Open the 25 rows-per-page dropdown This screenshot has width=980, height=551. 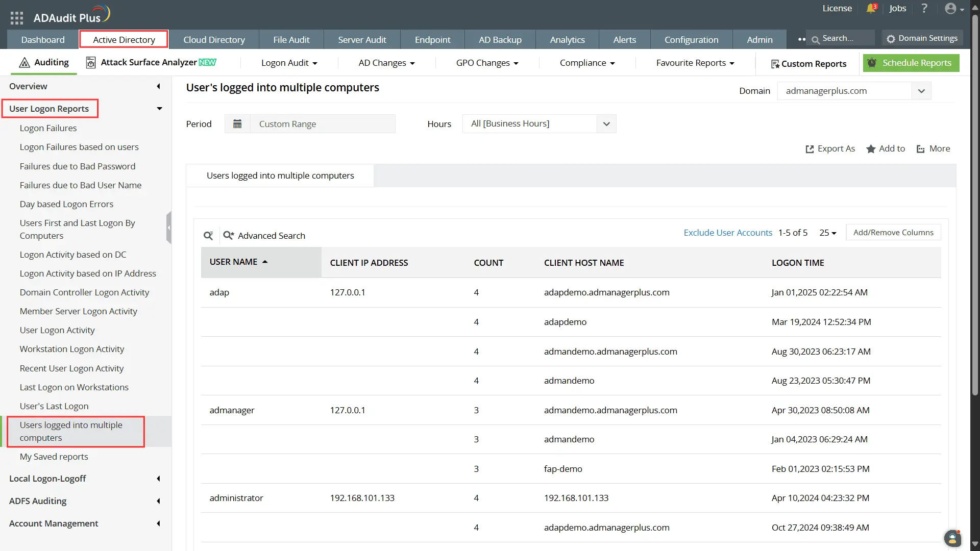point(827,233)
